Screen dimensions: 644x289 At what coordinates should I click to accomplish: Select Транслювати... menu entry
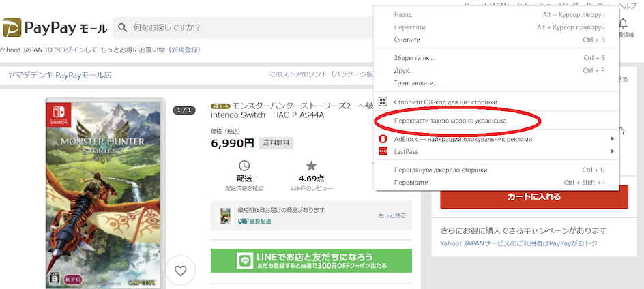tap(496, 83)
